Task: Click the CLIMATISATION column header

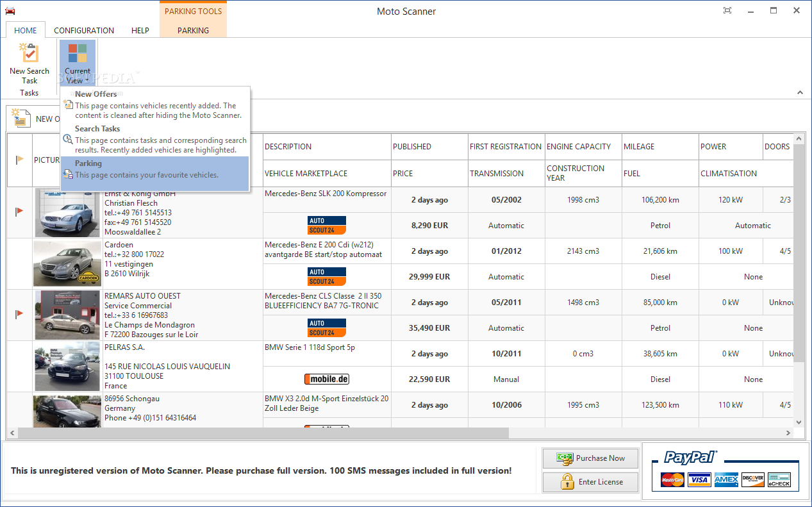Action: 746,174
